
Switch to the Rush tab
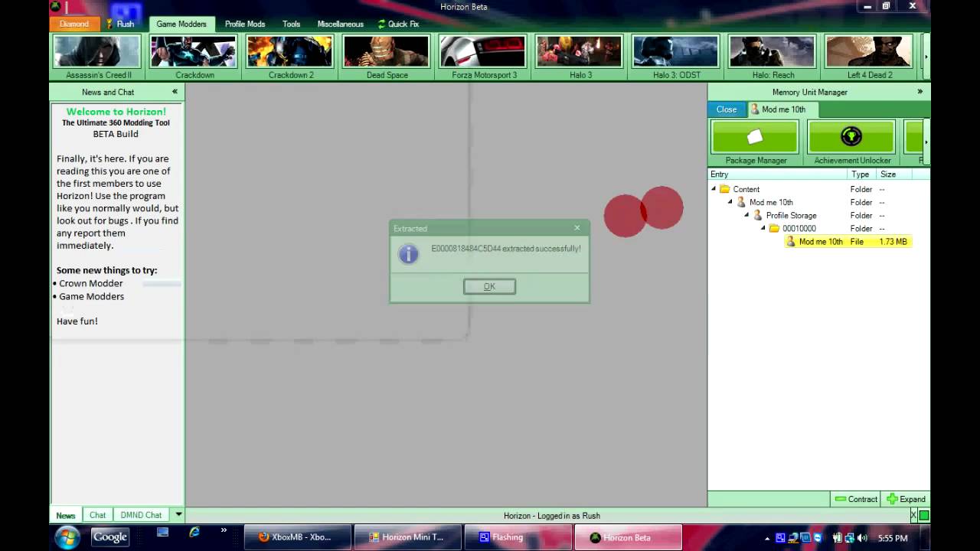point(119,24)
